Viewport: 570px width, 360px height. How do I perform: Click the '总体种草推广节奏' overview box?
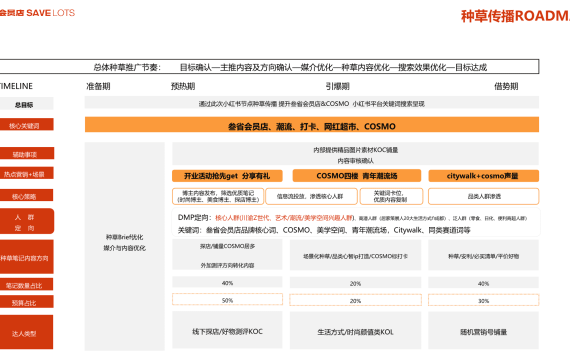point(269,67)
